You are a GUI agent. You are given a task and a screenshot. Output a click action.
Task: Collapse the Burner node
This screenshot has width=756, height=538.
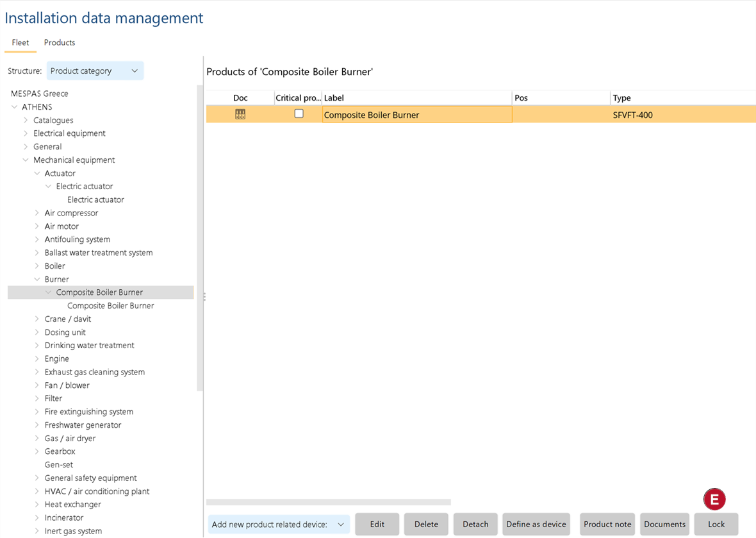coord(37,280)
